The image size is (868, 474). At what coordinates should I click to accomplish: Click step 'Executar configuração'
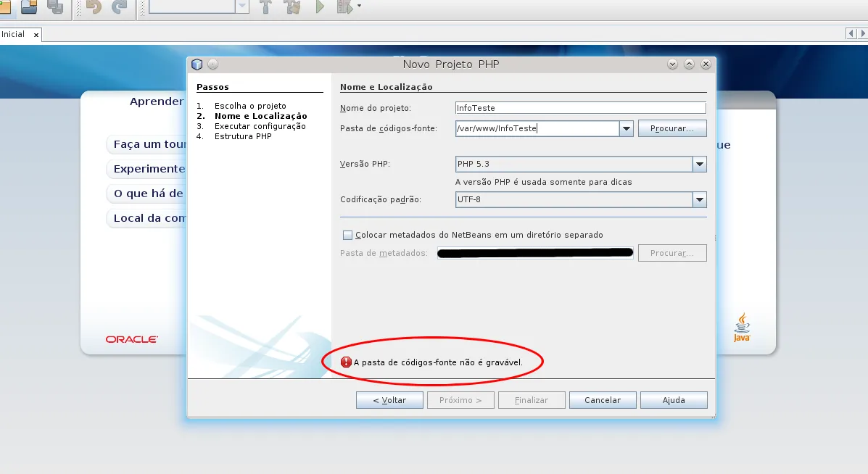pyautogui.click(x=260, y=126)
